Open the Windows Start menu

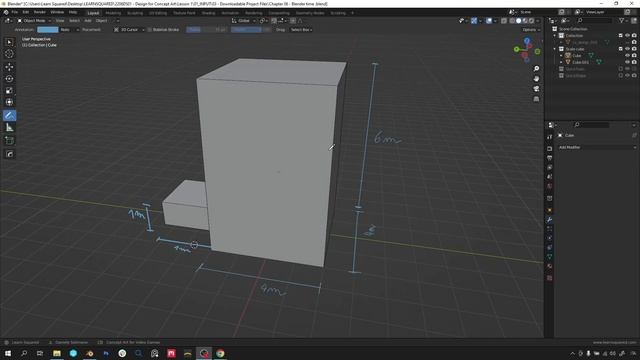8,353
